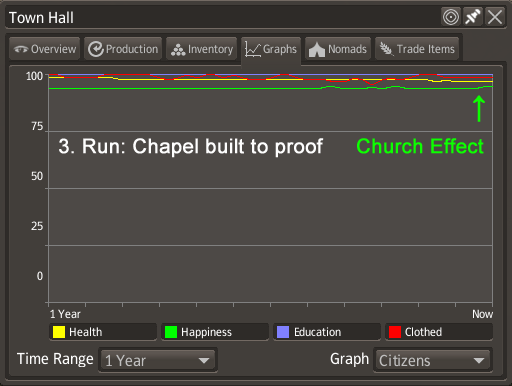Switch to Trade Items tab
Screen dimensions: 512x386
tap(417, 49)
